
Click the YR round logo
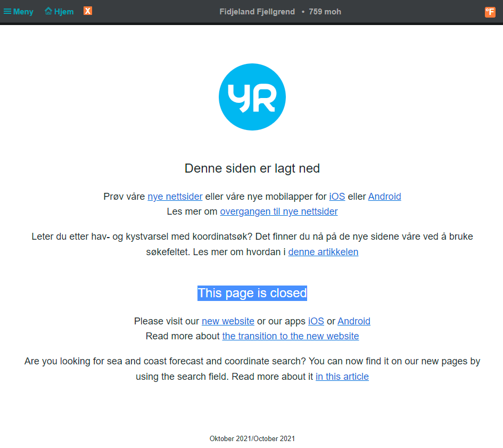coord(252,97)
